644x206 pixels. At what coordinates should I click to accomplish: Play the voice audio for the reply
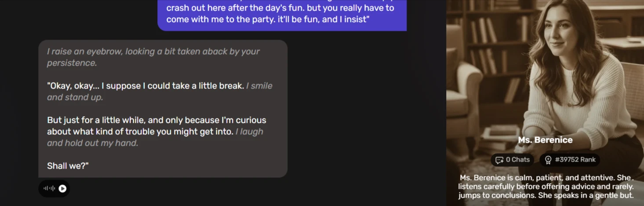tap(63, 188)
